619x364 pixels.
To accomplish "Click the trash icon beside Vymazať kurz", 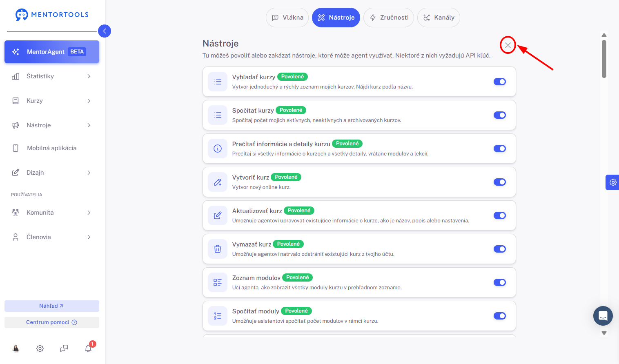I will [218, 249].
